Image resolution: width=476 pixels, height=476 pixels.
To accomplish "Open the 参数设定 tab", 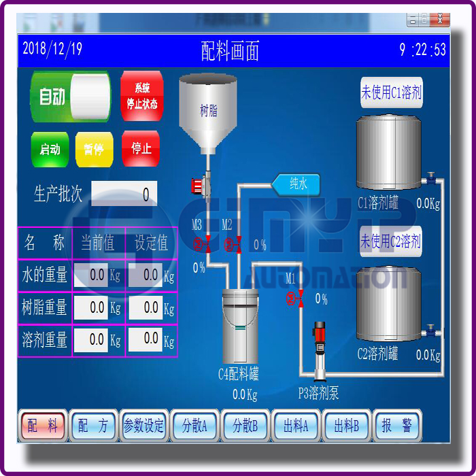I will point(143,426).
